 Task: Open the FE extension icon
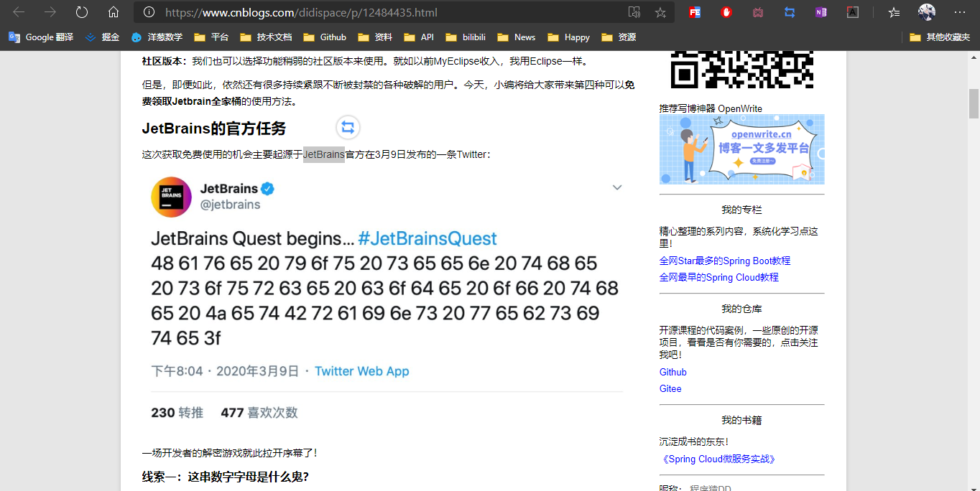[695, 12]
